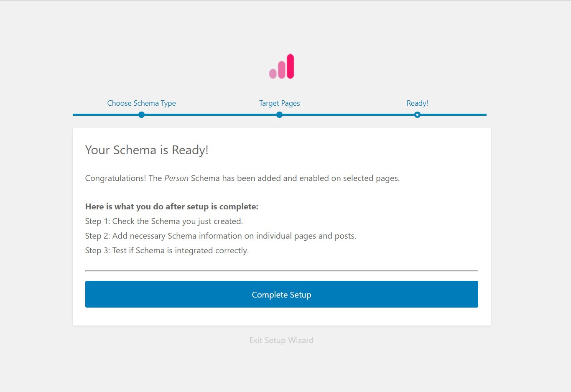Click the Step 1 check schema line
571x392 pixels.
coord(164,221)
